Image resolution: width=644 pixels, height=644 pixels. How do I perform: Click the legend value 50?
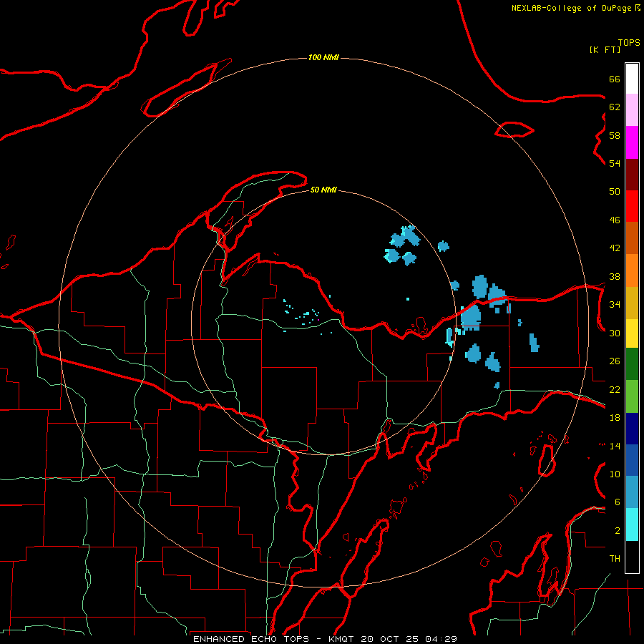(615, 192)
